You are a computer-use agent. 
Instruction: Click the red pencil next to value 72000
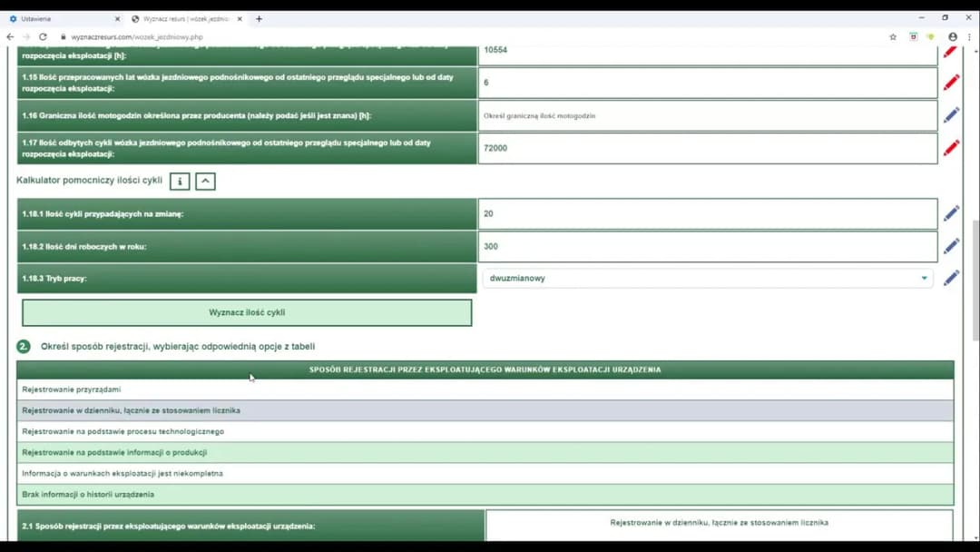(951, 148)
